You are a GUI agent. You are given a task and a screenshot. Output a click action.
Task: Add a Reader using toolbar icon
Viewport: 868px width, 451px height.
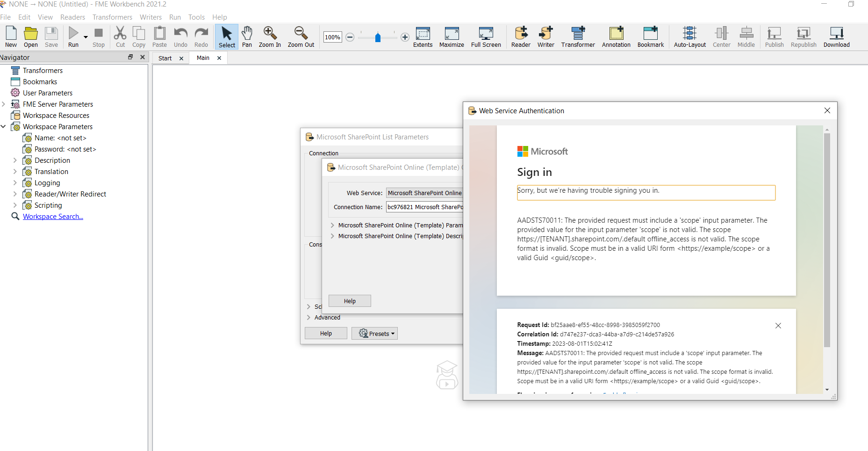point(521,37)
